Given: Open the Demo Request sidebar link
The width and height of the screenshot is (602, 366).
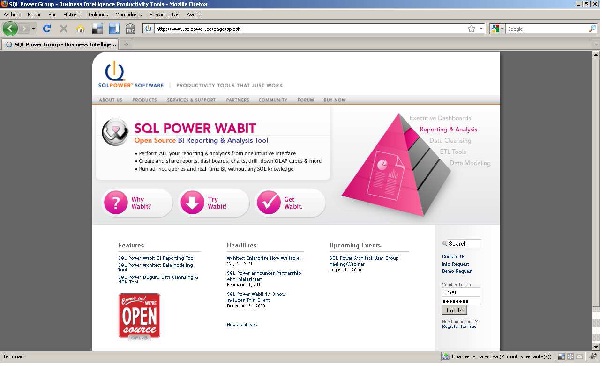Looking at the screenshot, I should point(456,271).
